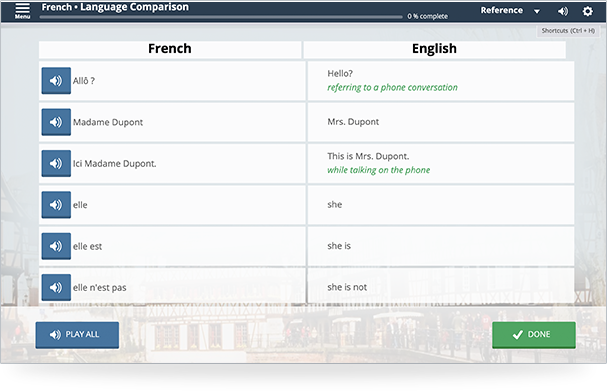Viewport: 607px width, 391px height.
Task: Click the PLAY ALL button
Action: (77, 335)
